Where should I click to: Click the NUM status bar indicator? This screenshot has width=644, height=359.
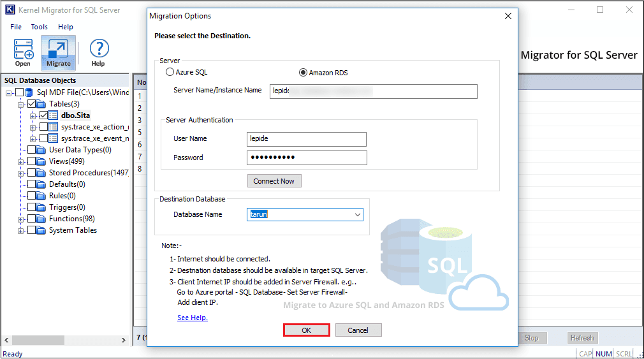pos(604,354)
